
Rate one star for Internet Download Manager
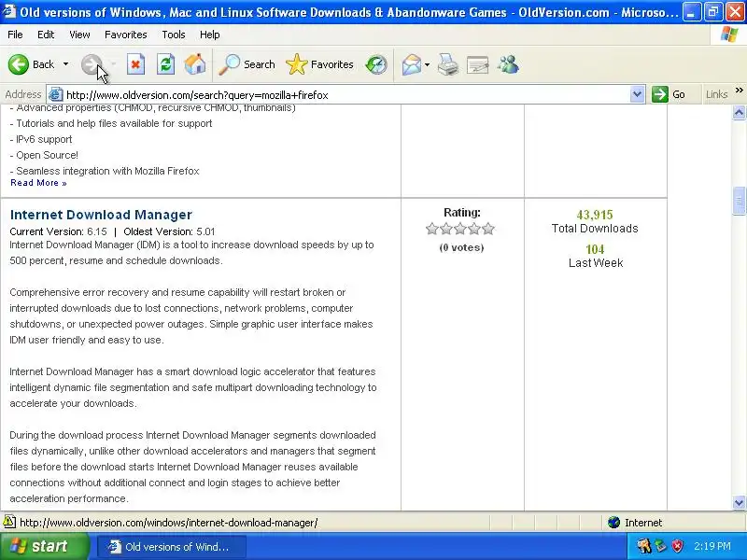(x=432, y=229)
